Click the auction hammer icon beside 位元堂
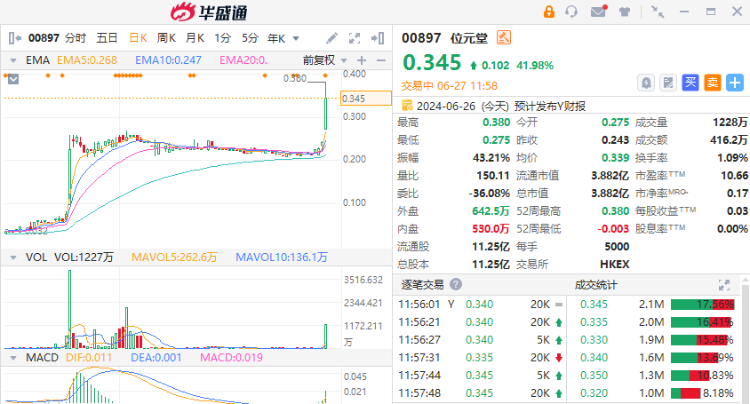Image resolution: width=750 pixels, height=404 pixels. pyautogui.click(x=504, y=37)
